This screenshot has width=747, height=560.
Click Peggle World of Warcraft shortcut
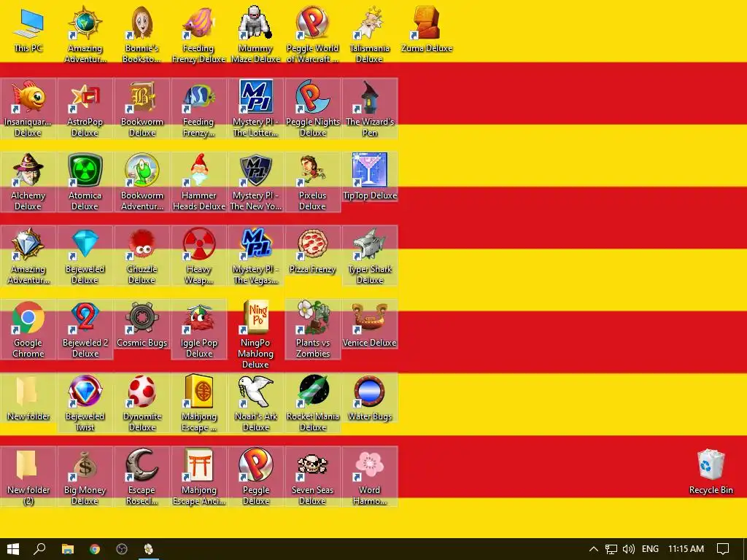coord(312,34)
